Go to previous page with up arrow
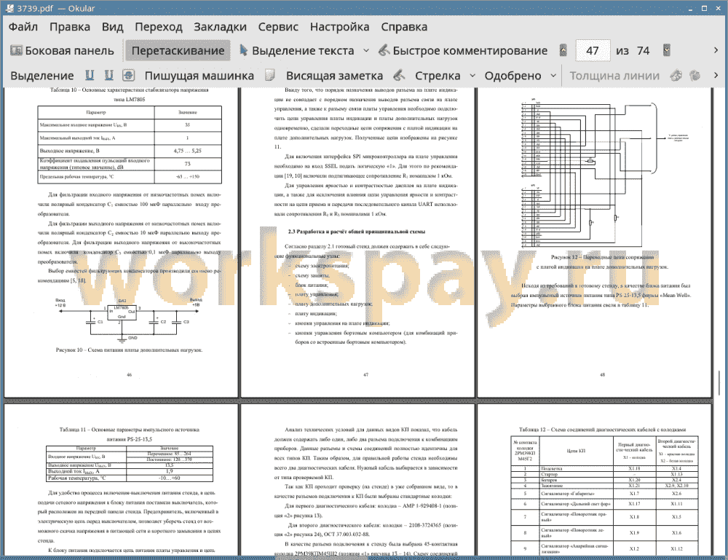 563,51
